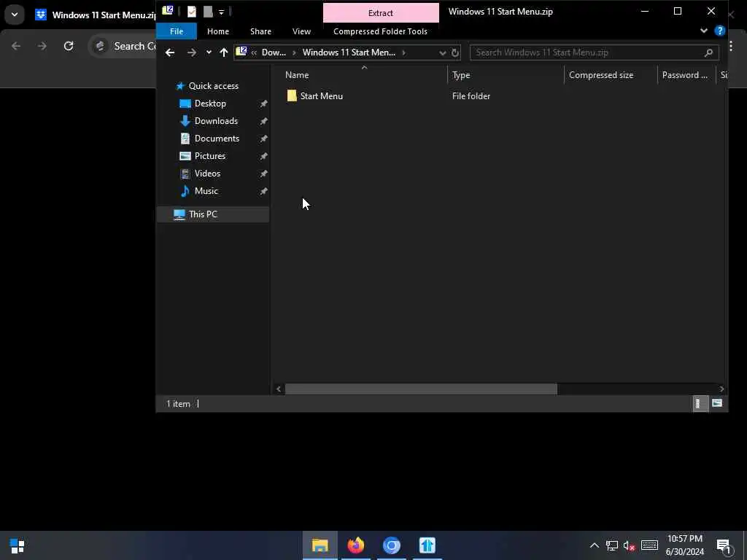
Task: Click the zip icon in title bar
Action: pos(167,10)
